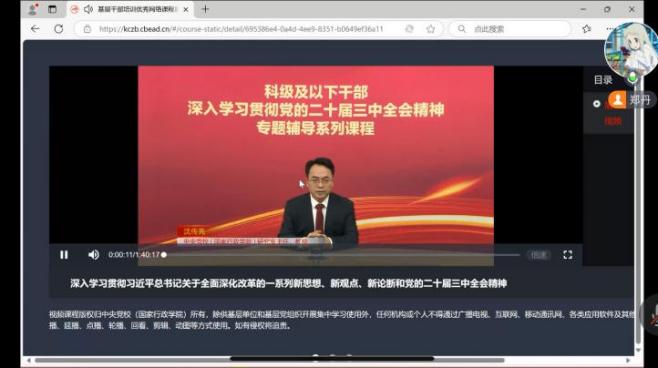
Task: Click the search box next to address bar
Action: [x=510, y=29]
